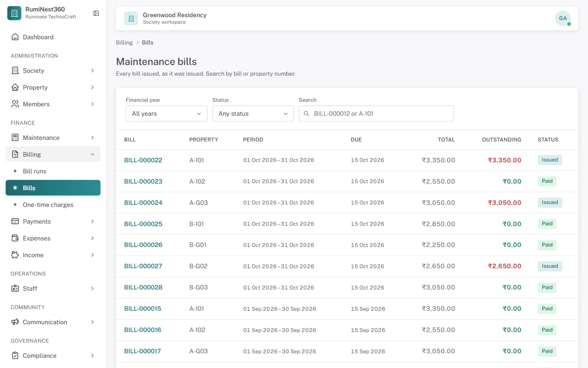Collapse the sidebar with the panel icon

[96, 13]
